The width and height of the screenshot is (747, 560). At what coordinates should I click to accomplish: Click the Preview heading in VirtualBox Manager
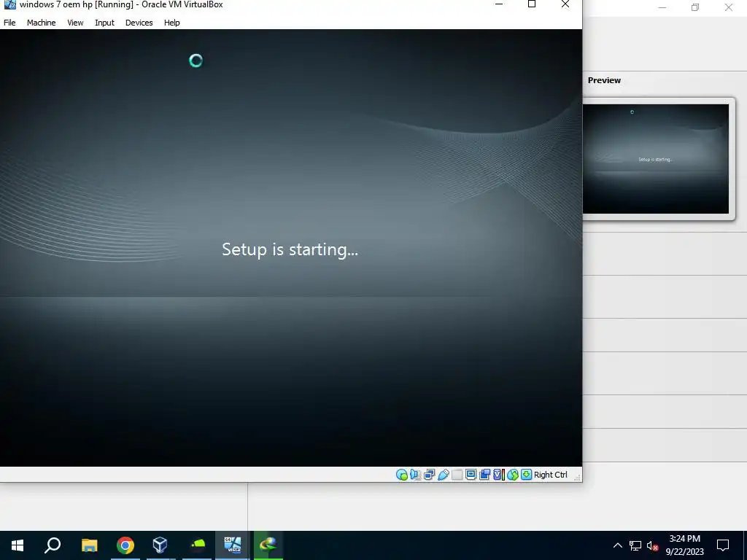coord(604,80)
